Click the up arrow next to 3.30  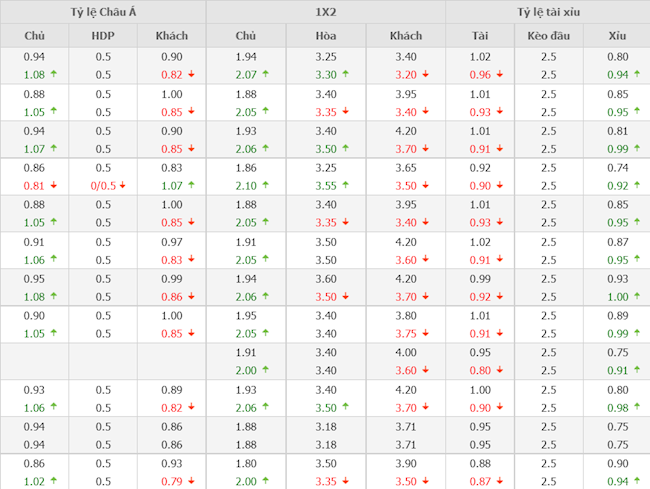(345, 75)
